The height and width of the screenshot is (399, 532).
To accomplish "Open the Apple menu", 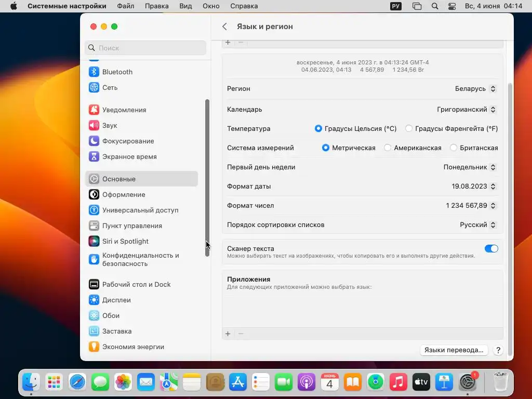I will point(14,6).
